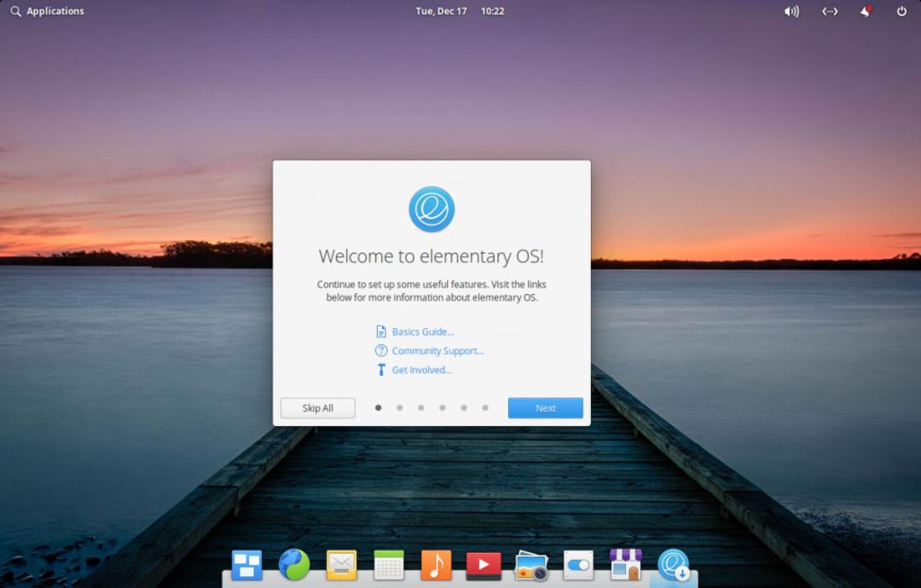This screenshot has width=921, height=588.
Task: Launch the Photos app from dock
Action: (531, 566)
